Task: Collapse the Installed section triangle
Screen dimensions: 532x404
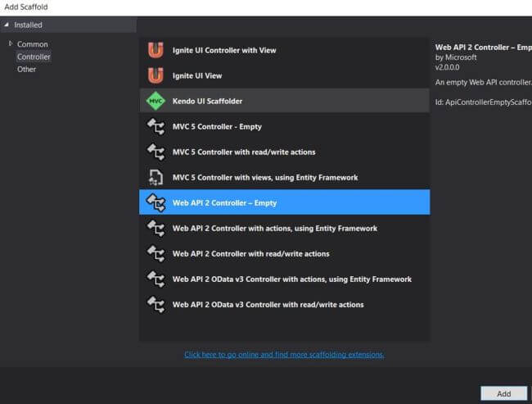Action: pyautogui.click(x=7, y=25)
